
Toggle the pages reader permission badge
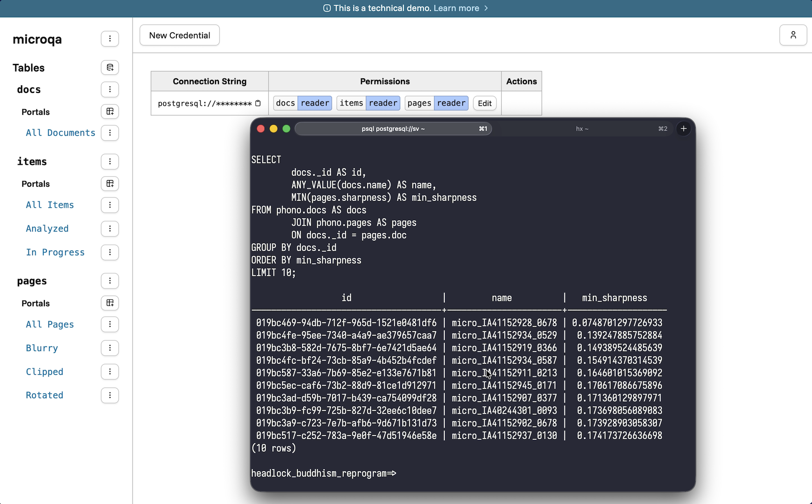pyautogui.click(x=451, y=103)
